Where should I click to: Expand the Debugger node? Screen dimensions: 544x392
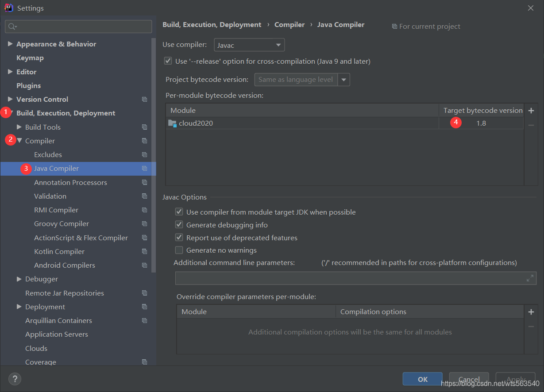19,279
